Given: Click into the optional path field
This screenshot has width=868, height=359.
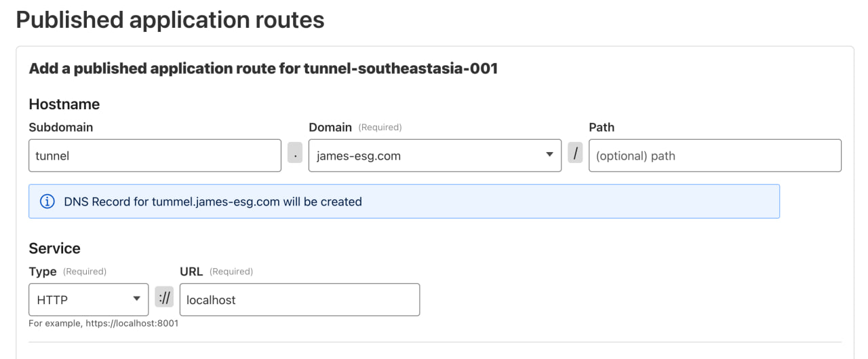Looking at the screenshot, I should coord(715,155).
